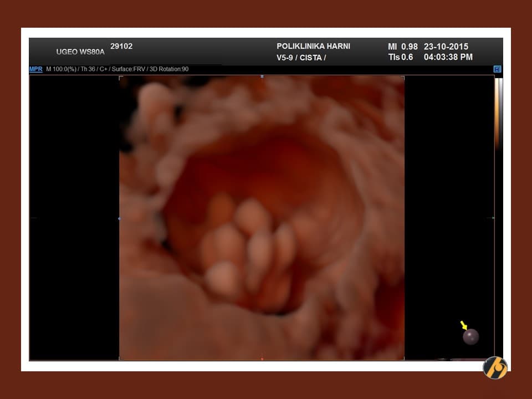Click the bottom center ROI box handle
532x399 pixels.
pyautogui.click(x=262, y=359)
